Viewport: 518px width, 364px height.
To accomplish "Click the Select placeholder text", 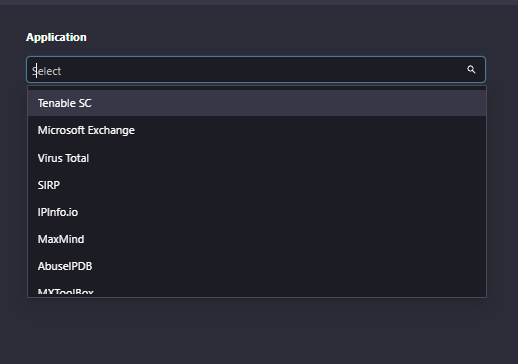I will [x=47, y=71].
